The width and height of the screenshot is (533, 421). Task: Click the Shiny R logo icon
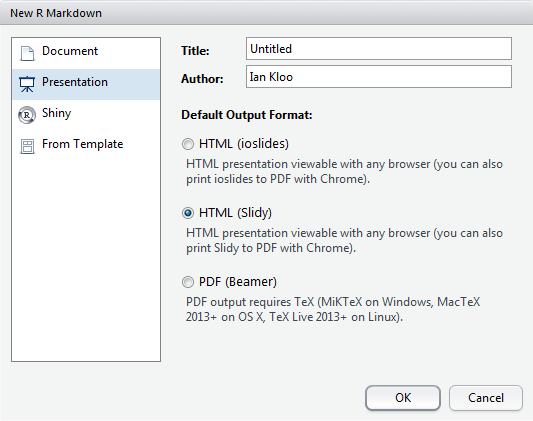27,115
